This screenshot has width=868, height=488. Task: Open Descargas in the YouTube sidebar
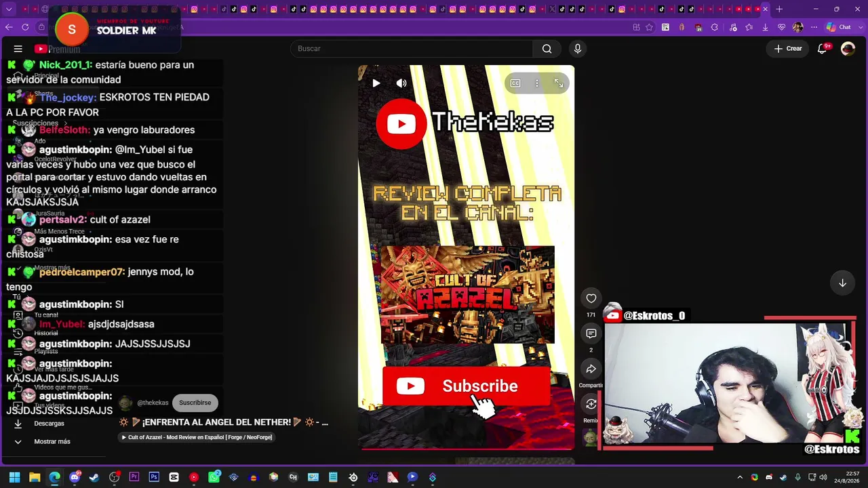click(x=49, y=424)
